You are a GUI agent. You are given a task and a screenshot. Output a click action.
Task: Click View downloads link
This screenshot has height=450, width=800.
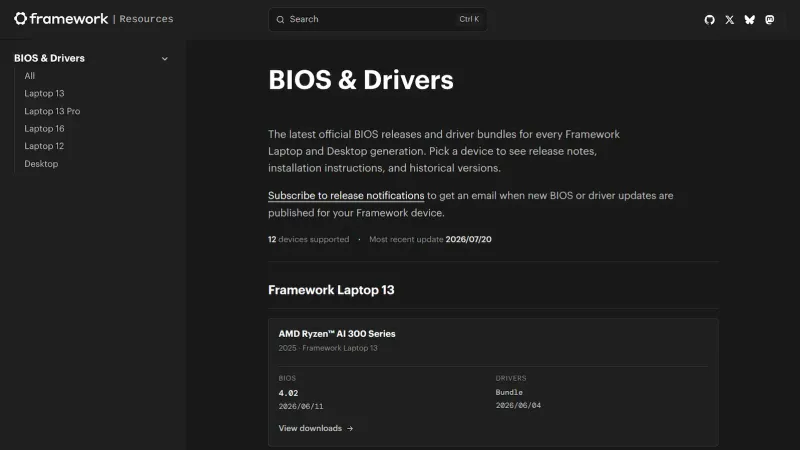point(310,429)
